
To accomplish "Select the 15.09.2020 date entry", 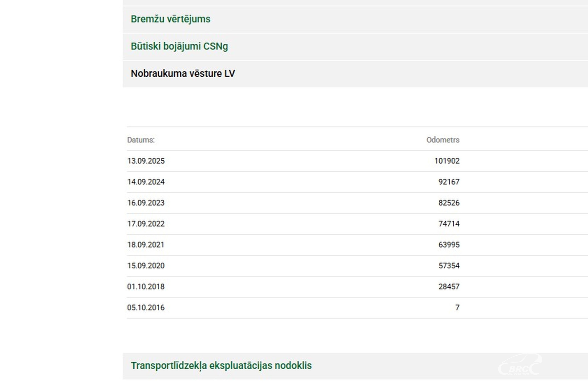I will [146, 266].
